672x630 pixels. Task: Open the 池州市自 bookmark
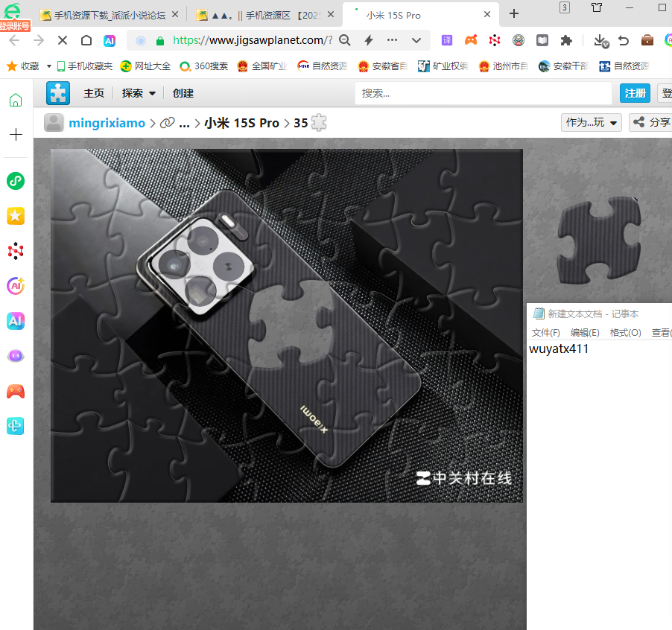click(x=504, y=66)
